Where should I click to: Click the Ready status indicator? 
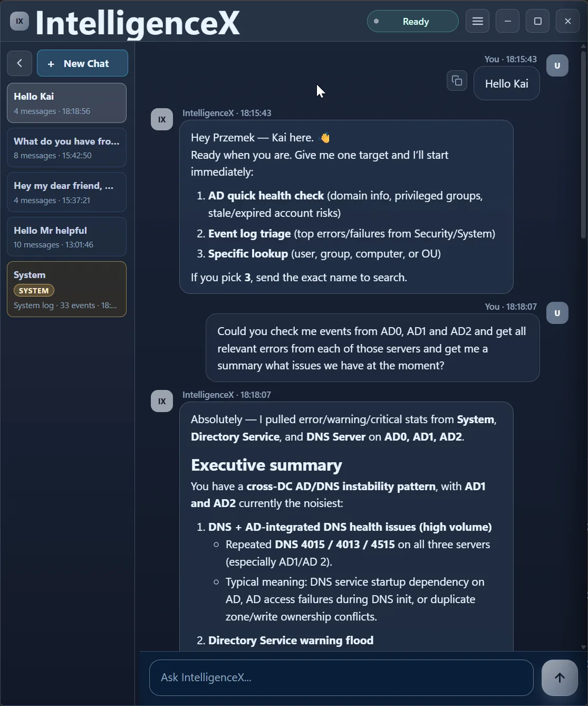point(412,22)
